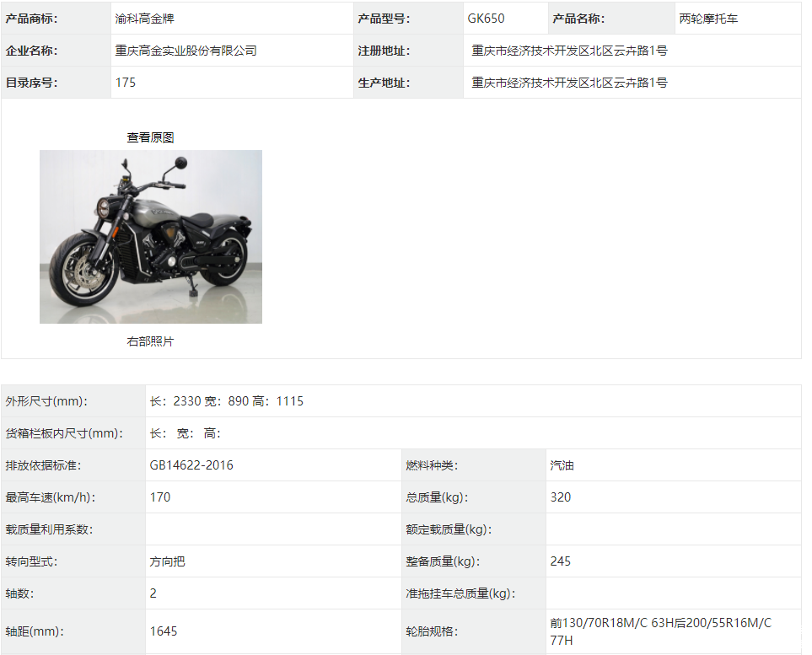Select the wheelbase value 1645
Viewport: 812px width, 655px height.
point(164,631)
